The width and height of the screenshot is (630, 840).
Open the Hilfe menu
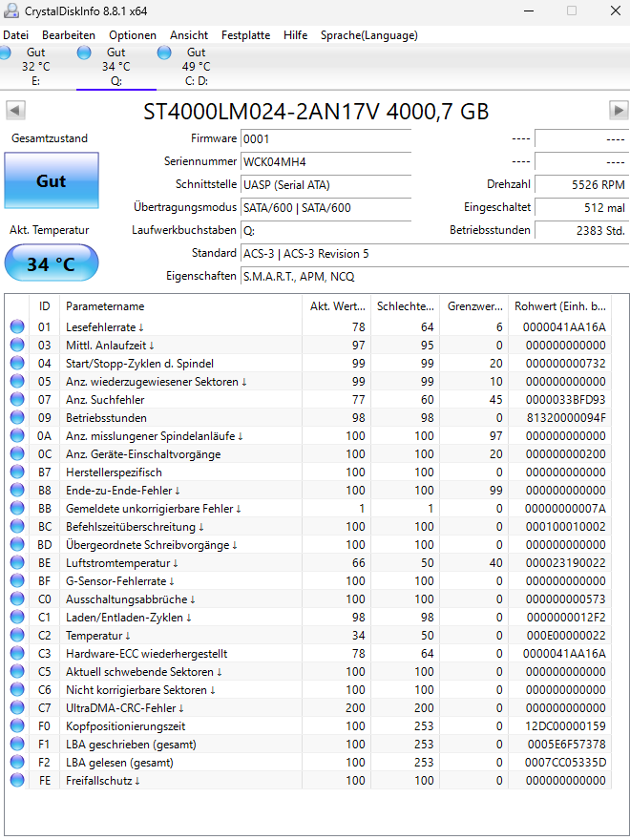tap(296, 35)
